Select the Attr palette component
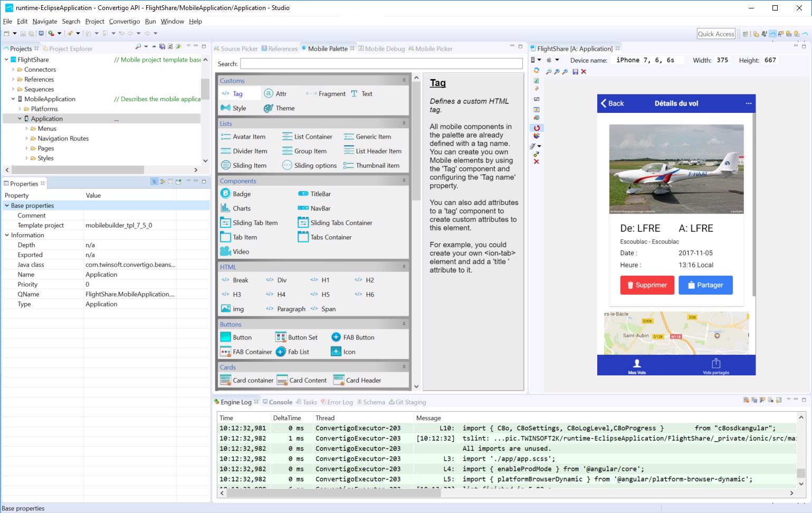Image resolution: width=812 pixels, height=513 pixels. (275, 93)
